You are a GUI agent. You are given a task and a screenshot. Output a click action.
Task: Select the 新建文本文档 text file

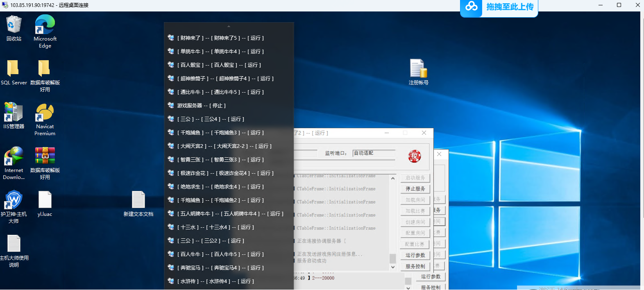pyautogui.click(x=138, y=200)
